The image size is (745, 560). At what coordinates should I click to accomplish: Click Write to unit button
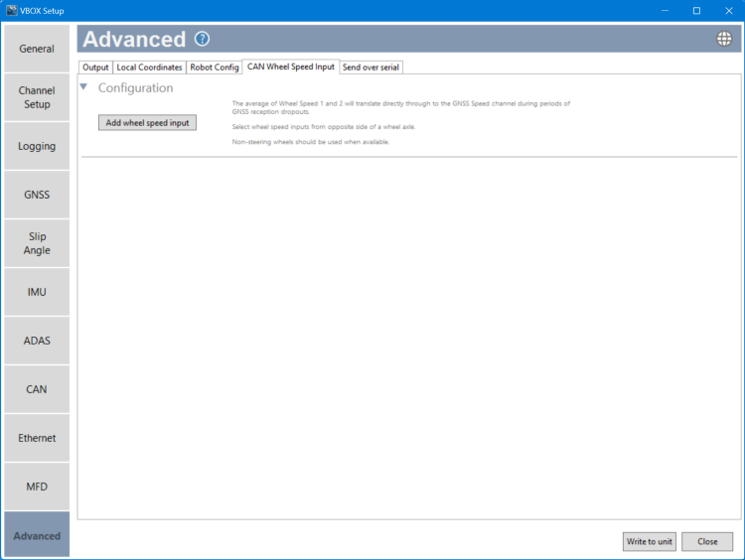(649, 541)
